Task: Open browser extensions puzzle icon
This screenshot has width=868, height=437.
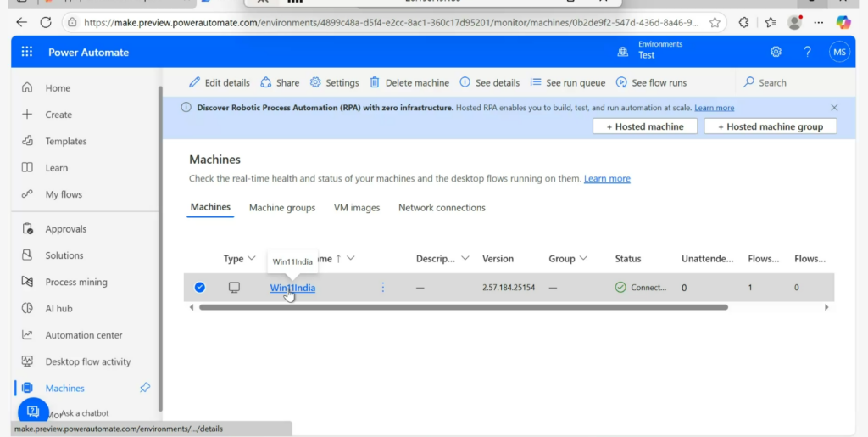Action: 744,23
